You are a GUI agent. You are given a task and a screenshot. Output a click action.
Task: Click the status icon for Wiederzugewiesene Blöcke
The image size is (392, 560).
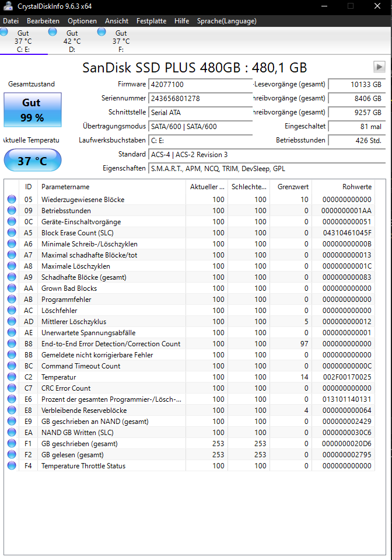pyautogui.click(x=12, y=199)
